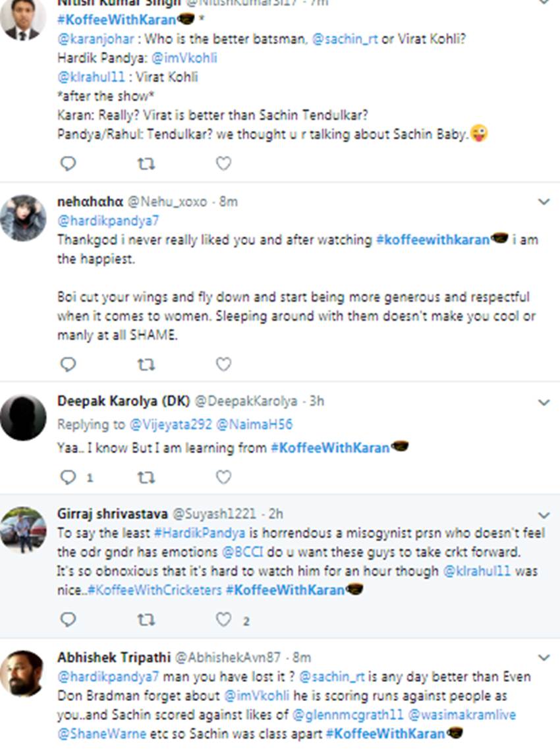Open Abhishek Tripathi's profile picture

(24, 673)
